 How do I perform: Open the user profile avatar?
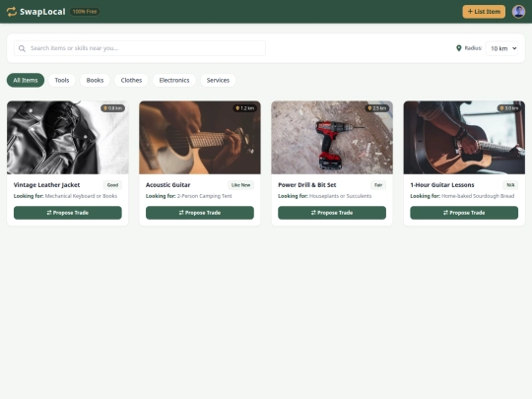[518, 12]
